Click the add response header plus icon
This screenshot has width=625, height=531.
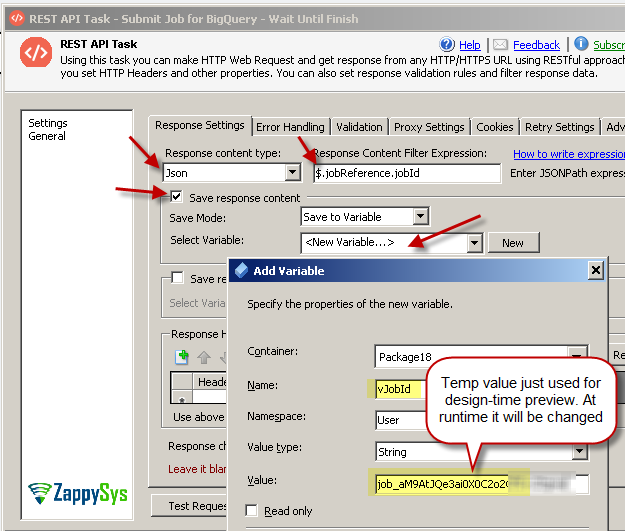click(182, 357)
